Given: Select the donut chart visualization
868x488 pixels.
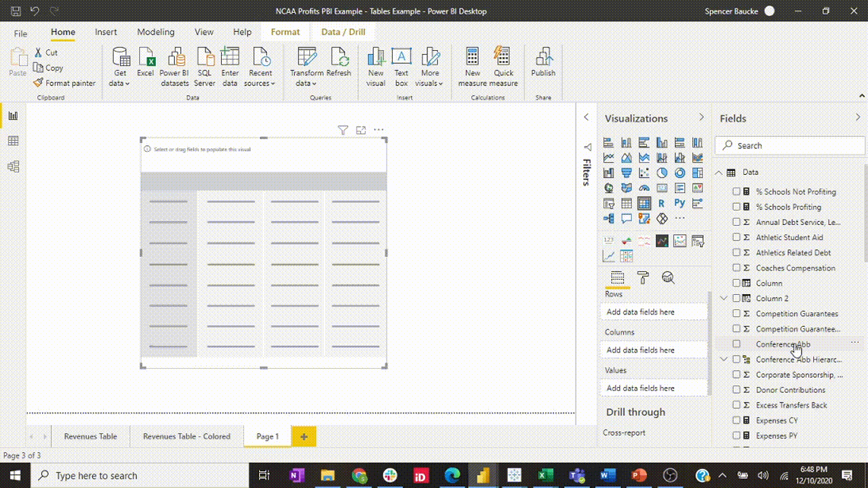Looking at the screenshot, I should pos(679,173).
